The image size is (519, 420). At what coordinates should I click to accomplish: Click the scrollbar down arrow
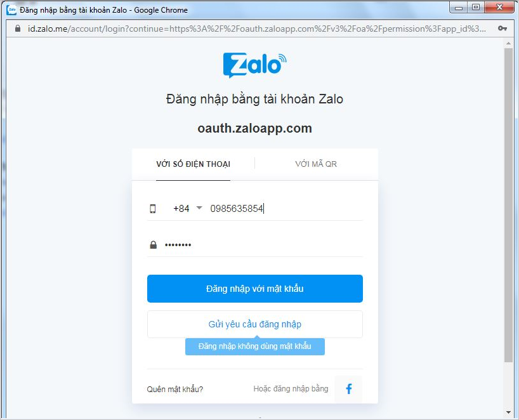click(x=508, y=412)
